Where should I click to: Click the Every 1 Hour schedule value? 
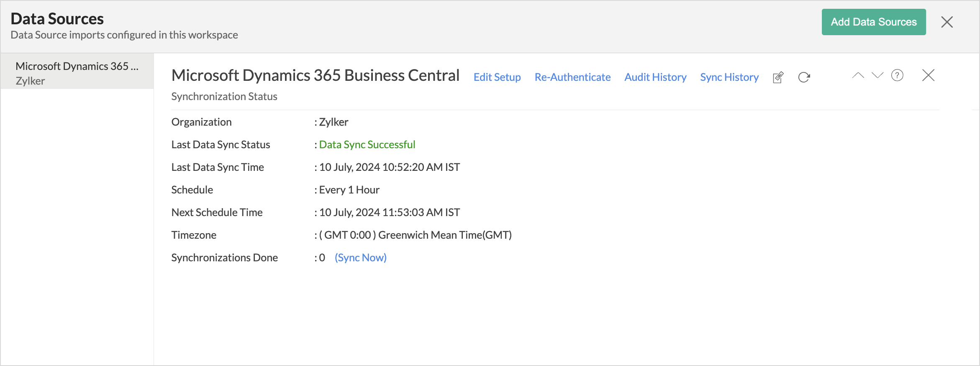[349, 190]
